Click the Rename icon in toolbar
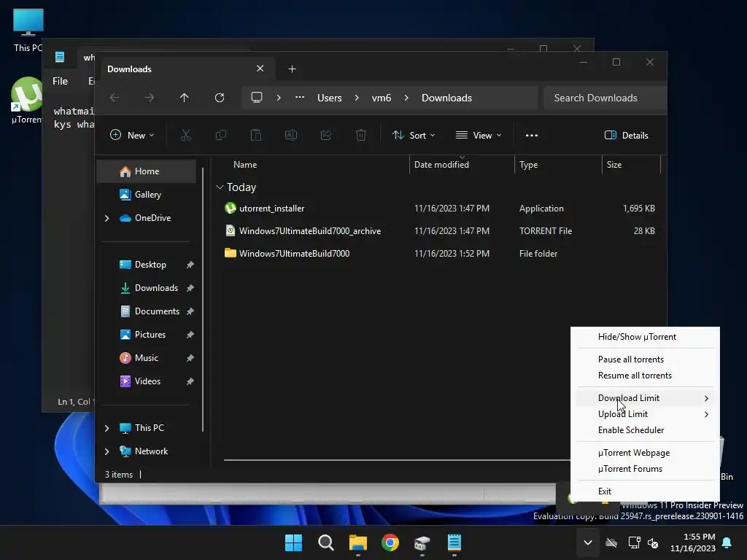 pos(290,135)
